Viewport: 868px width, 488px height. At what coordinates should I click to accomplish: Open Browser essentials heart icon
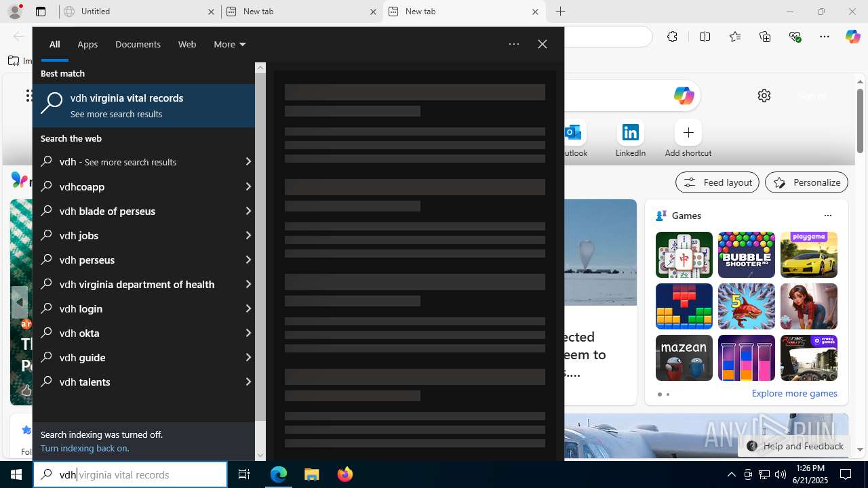(795, 37)
